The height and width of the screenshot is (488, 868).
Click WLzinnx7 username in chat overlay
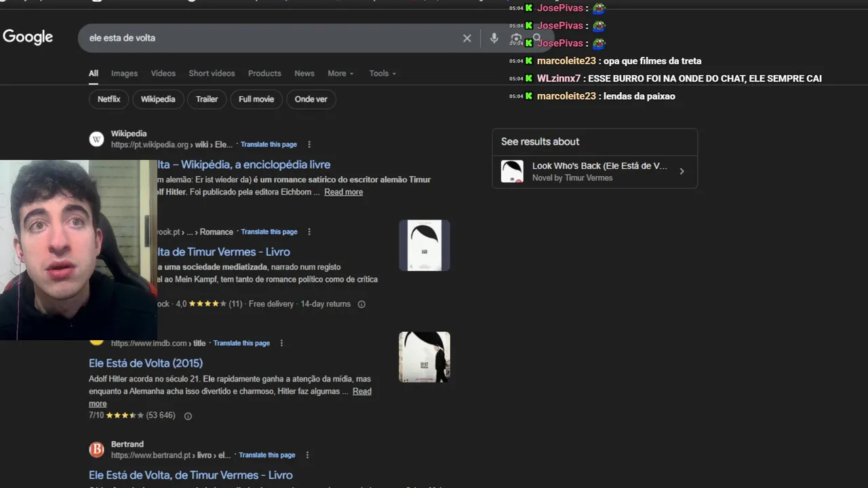tap(559, 79)
